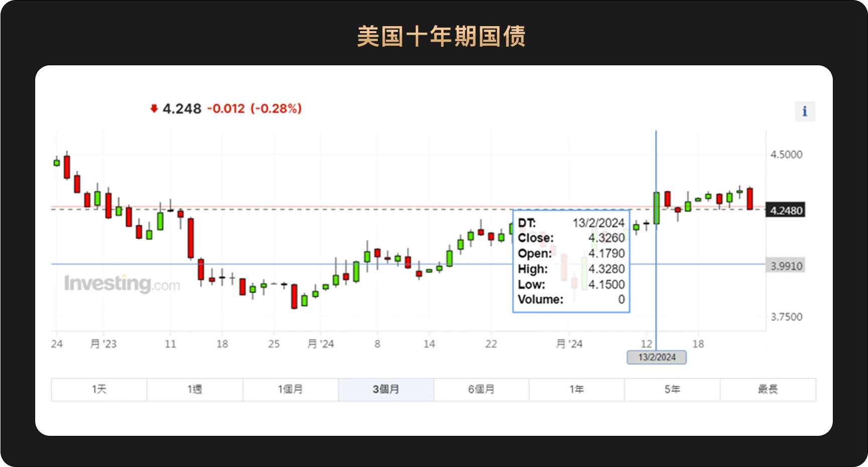This screenshot has height=467, width=868.
Task: Select the currently active 3個月 timeframe
Action: (385, 389)
